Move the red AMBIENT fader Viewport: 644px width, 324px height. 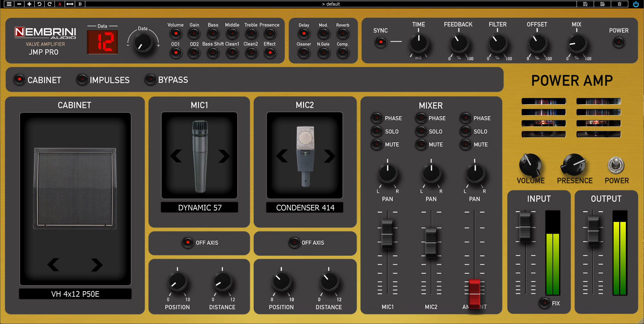pyautogui.click(x=475, y=294)
